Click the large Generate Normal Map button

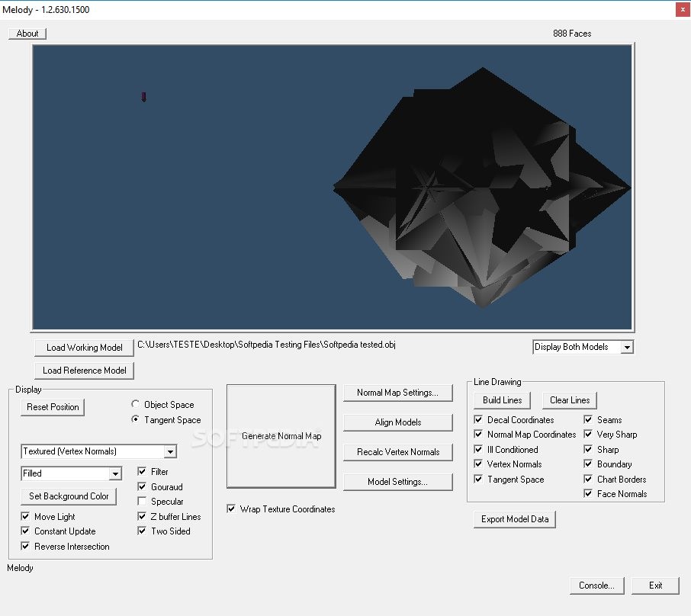pos(281,436)
